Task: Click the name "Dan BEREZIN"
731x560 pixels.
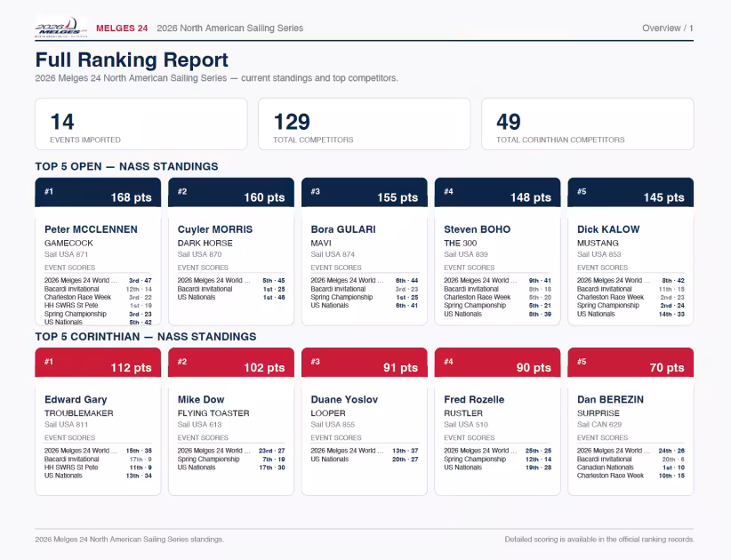Action: pos(610,399)
